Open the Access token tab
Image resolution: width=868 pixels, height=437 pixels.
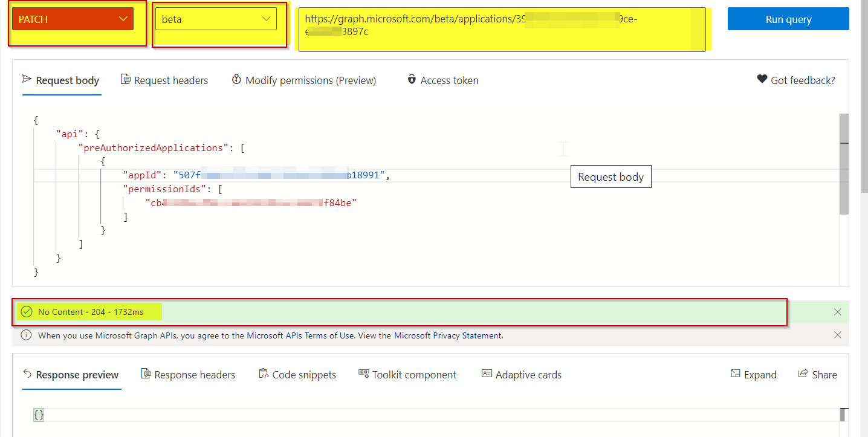click(x=443, y=80)
